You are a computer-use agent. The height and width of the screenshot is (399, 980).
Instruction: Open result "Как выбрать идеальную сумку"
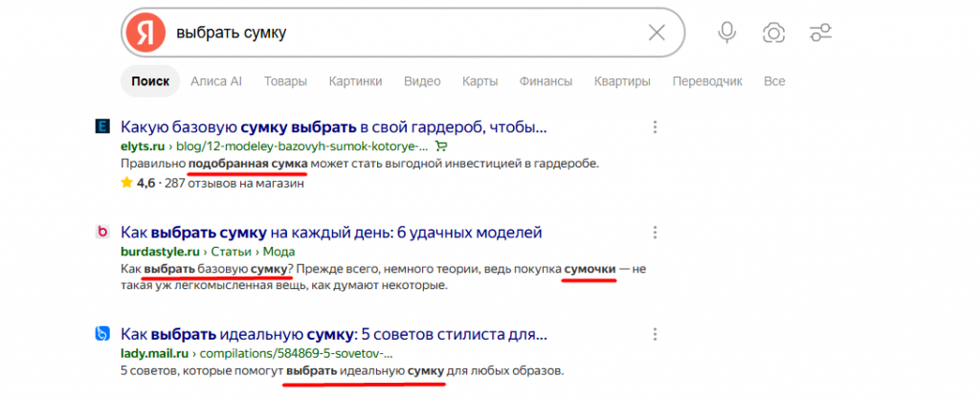pyautogui.click(x=334, y=334)
